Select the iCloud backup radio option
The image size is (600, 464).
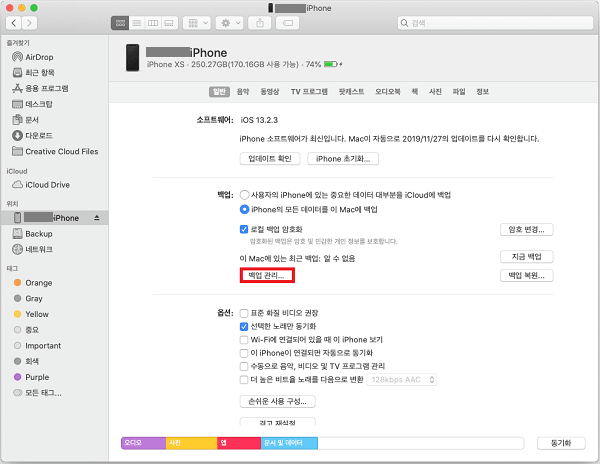point(244,195)
